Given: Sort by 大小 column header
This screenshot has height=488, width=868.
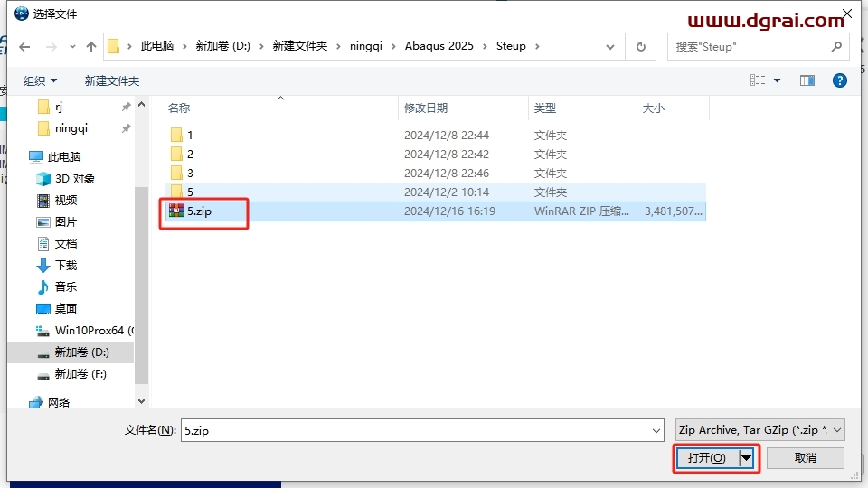Looking at the screenshot, I should (x=653, y=108).
